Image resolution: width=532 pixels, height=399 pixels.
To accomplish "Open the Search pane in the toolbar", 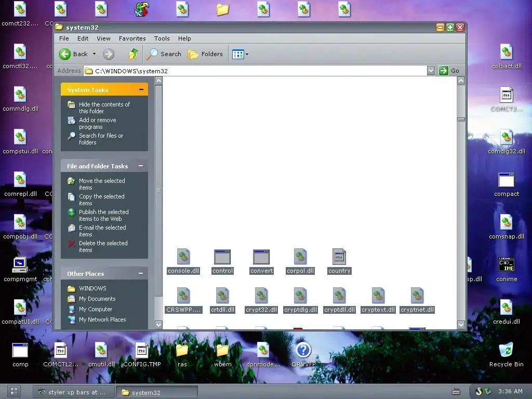I will [x=164, y=54].
